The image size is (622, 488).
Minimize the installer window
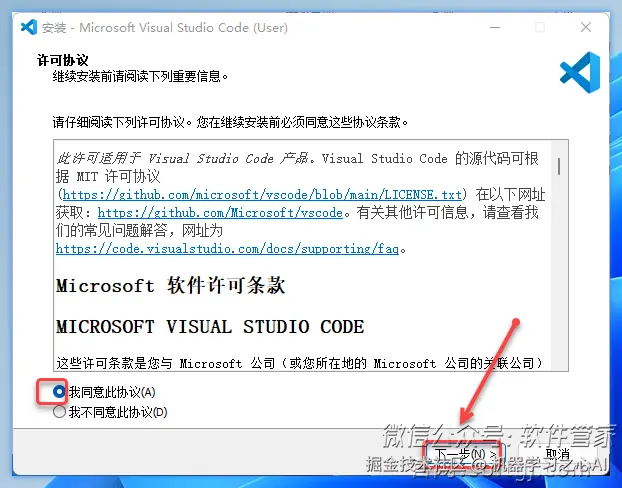click(495, 27)
